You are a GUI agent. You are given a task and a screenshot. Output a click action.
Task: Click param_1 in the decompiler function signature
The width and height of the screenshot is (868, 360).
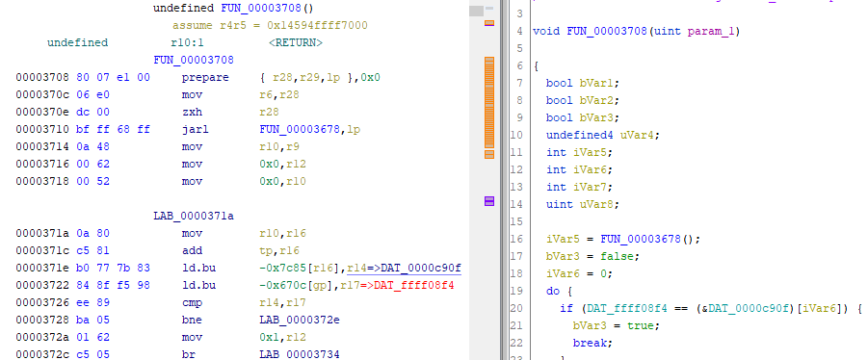tap(711, 31)
